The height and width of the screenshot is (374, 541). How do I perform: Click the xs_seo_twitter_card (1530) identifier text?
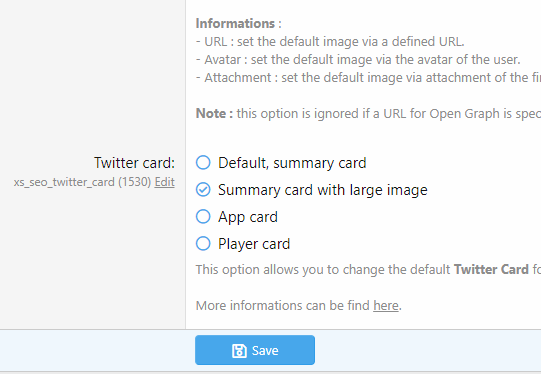(82, 182)
